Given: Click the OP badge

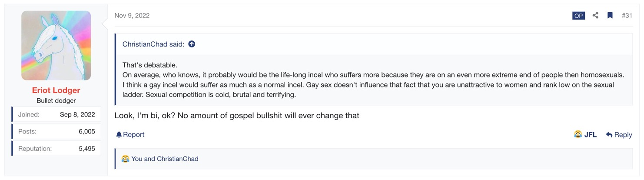Looking at the screenshot, I should (x=578, y=16).
